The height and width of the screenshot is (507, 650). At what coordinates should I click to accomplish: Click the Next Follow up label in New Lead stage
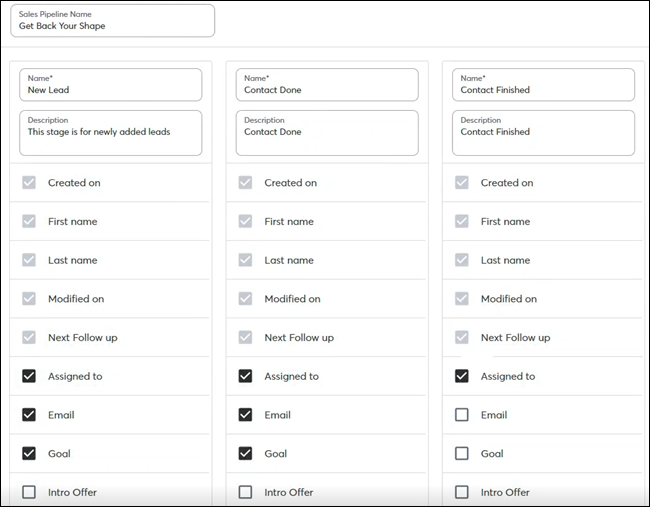(82, 338)
